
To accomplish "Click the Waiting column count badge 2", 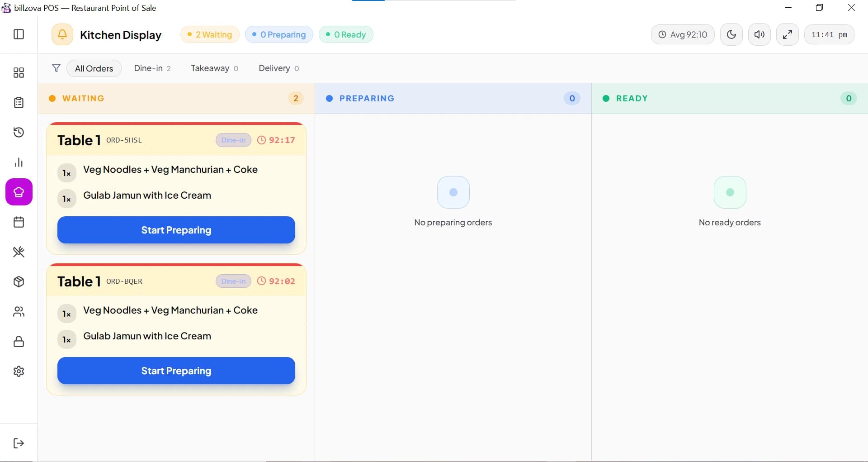I will (296, 98).
